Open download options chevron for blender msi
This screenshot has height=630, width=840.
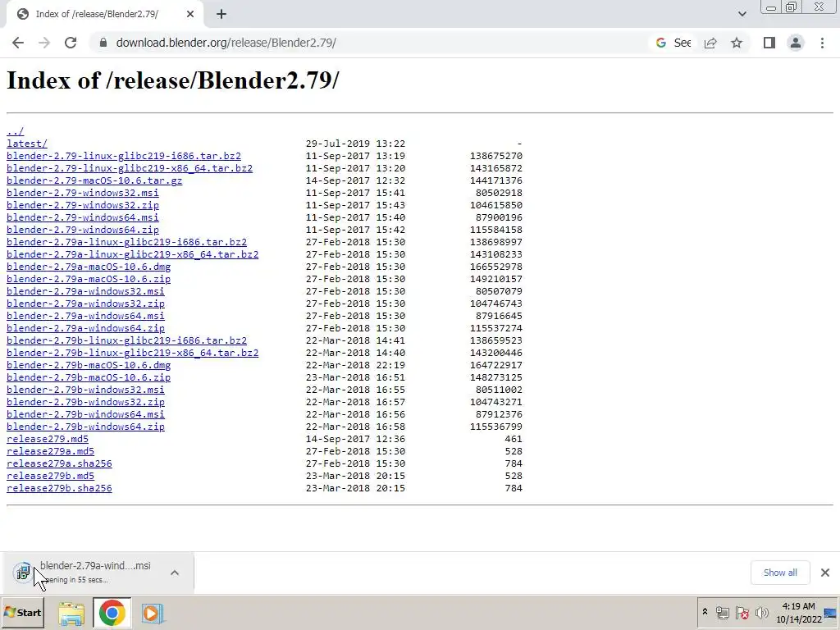[175, 573]
